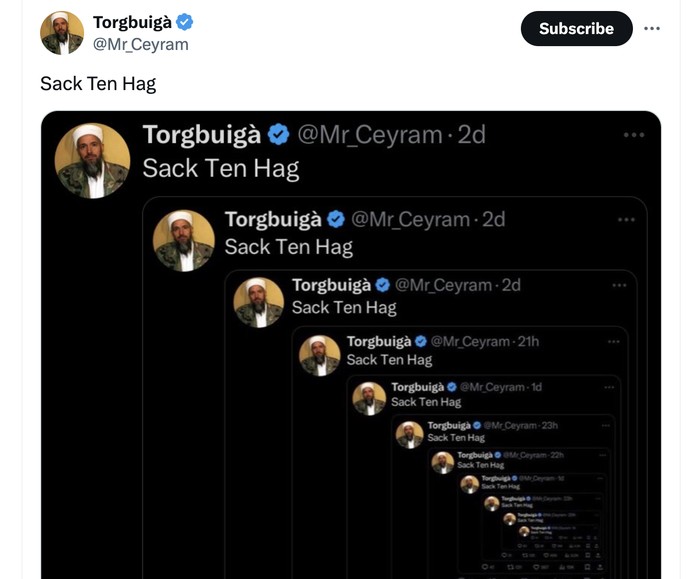Click the main tweet author's profile picture
The image size is (700, 579).
click(x=61, y=33)
